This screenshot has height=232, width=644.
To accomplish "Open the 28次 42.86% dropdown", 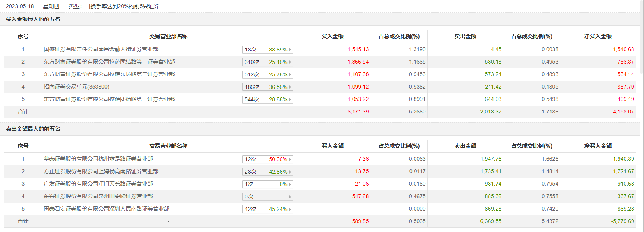I will [x=267, y=172].
